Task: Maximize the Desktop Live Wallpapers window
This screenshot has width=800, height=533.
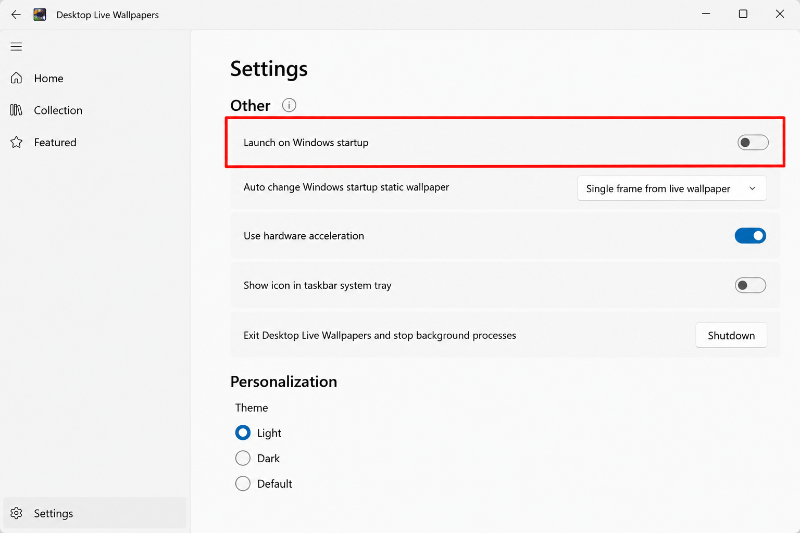Action: [x=743, y=14]
